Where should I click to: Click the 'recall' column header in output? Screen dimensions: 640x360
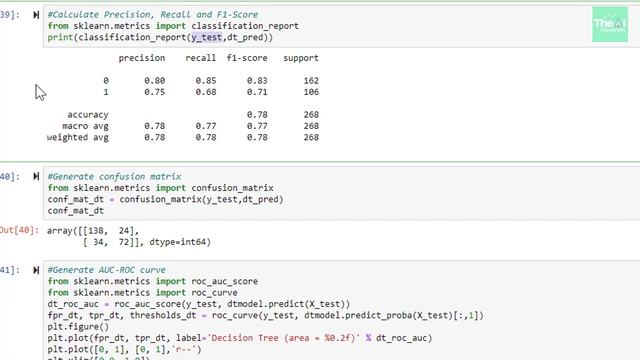pos(200,58)
